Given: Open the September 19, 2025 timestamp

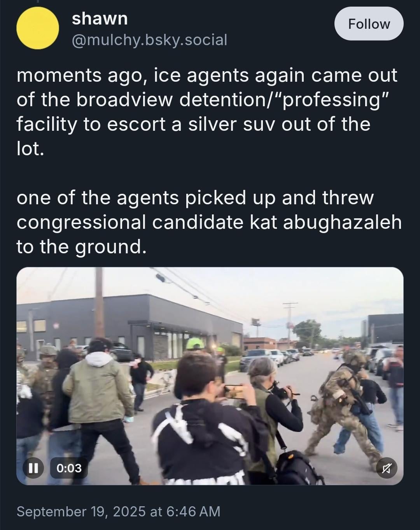Looking at the screenshot, I should click(119, 511).
